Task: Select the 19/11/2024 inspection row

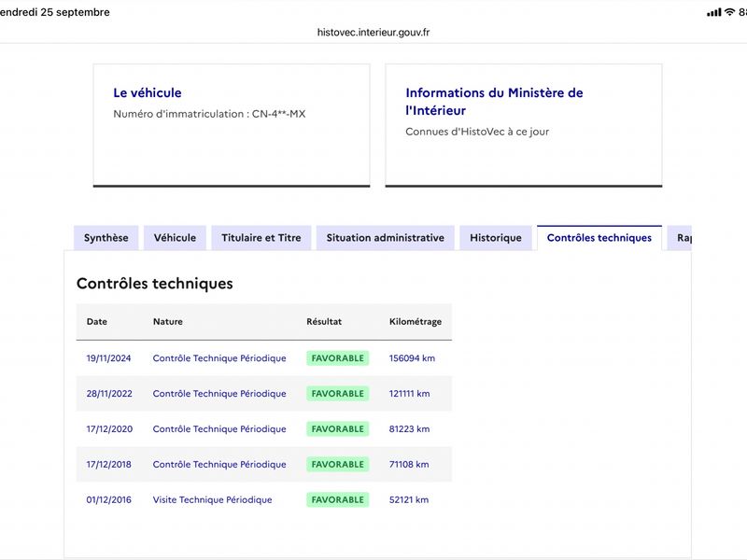Action: click(264, 358)
